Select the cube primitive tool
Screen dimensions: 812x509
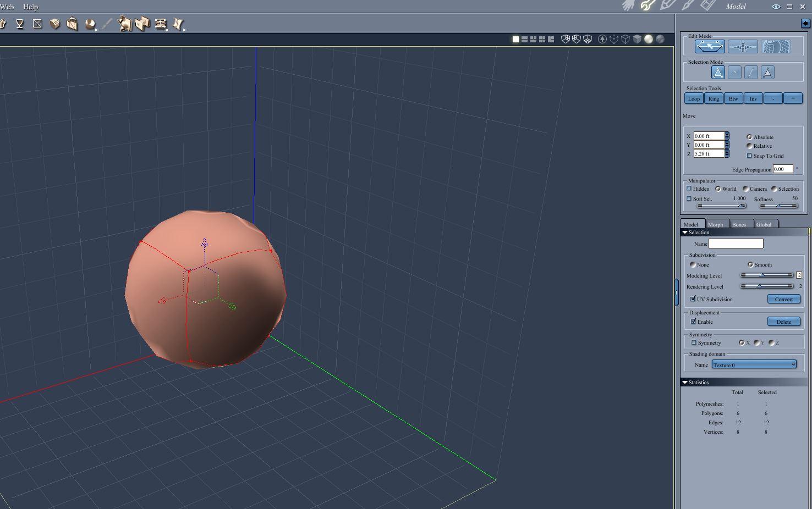55,24
